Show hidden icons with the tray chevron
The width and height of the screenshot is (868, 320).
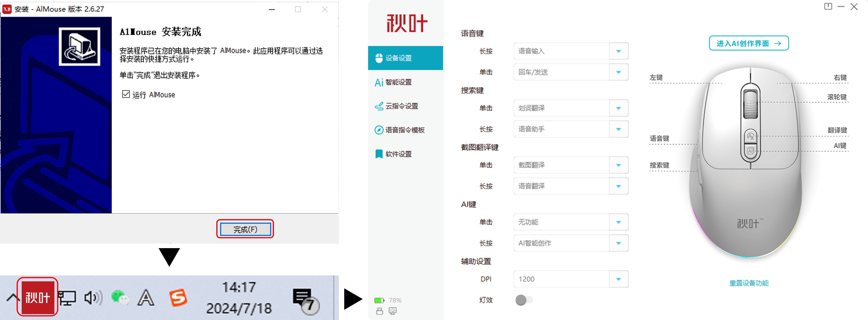tap(13, 298)
